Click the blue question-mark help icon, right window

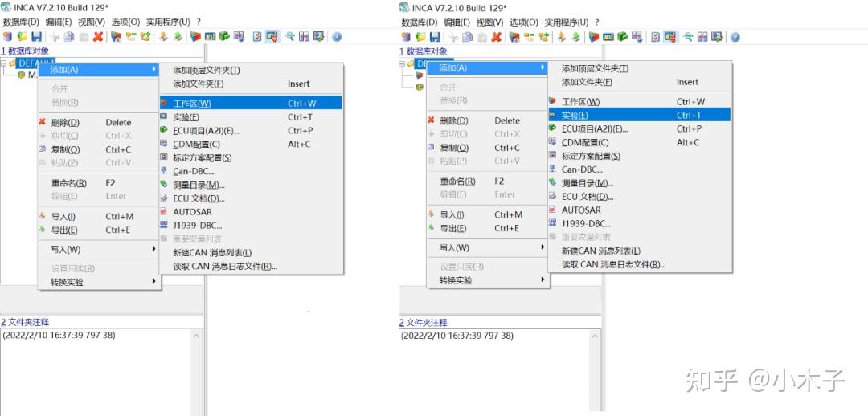click(x=735, y=38)
